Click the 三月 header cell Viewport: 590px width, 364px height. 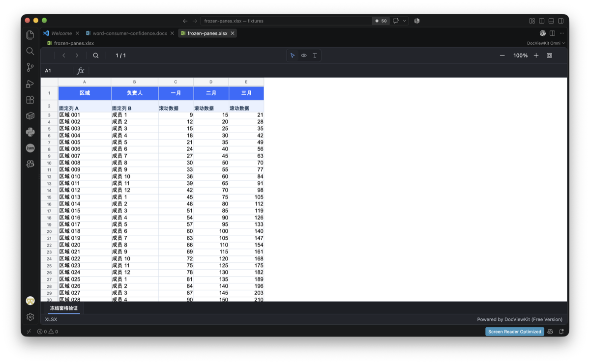[x=246, y=93]
